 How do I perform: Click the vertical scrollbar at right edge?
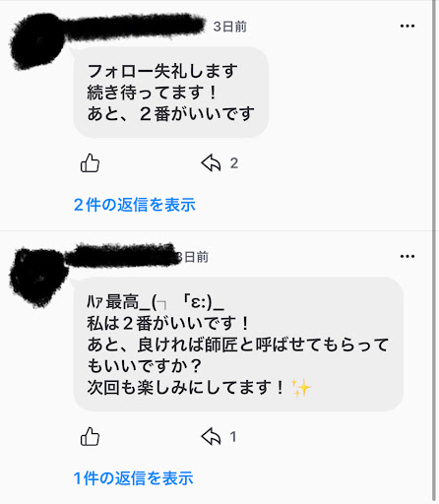coord(436,252)
